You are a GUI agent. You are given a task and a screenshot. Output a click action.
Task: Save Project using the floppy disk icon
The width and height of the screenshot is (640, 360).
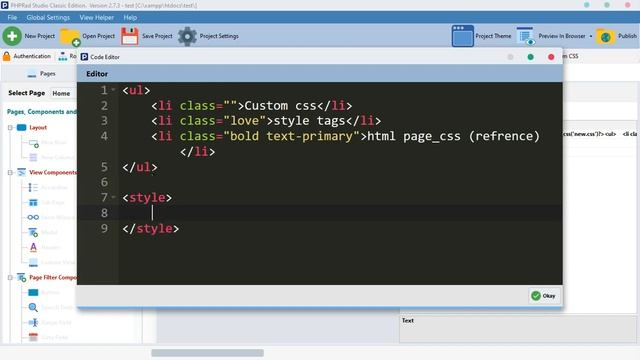tap(129, 36)
